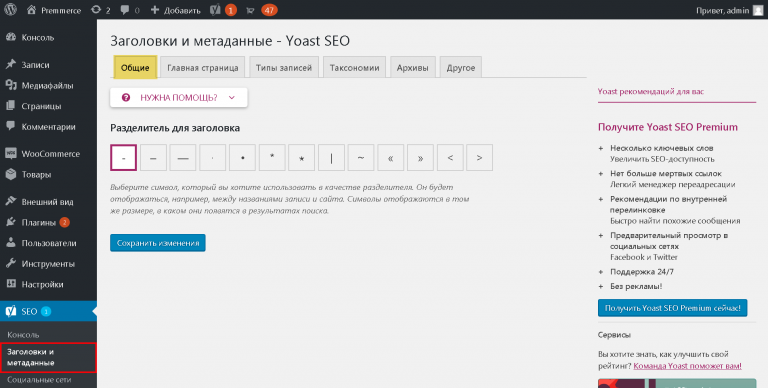The image size is (768, 388).
Task: Click Получить Yoast SEO Premium сейчас button
Action: 672,308
